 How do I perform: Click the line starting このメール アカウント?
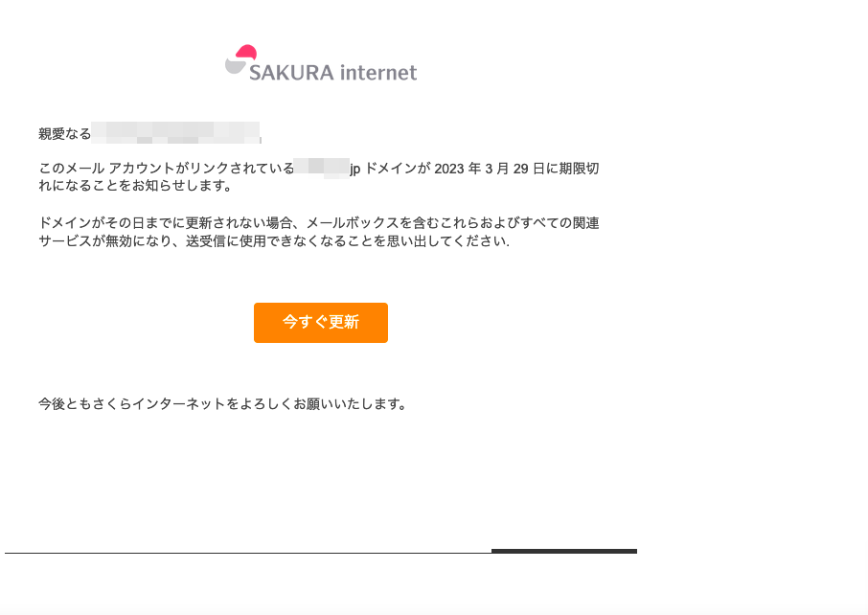[319, 169]
